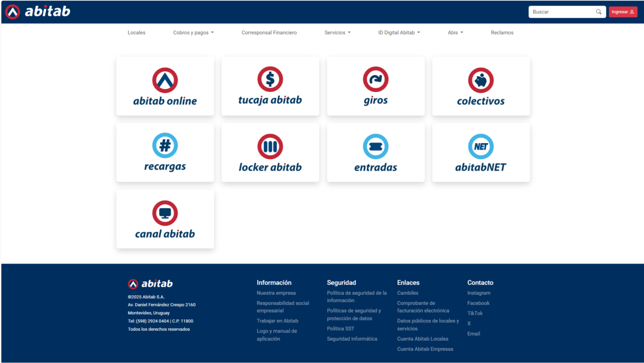This screenshot has height=363, width=644.
Task: Click the tucaja abitab dollar icon
Action: coord(270,79)
